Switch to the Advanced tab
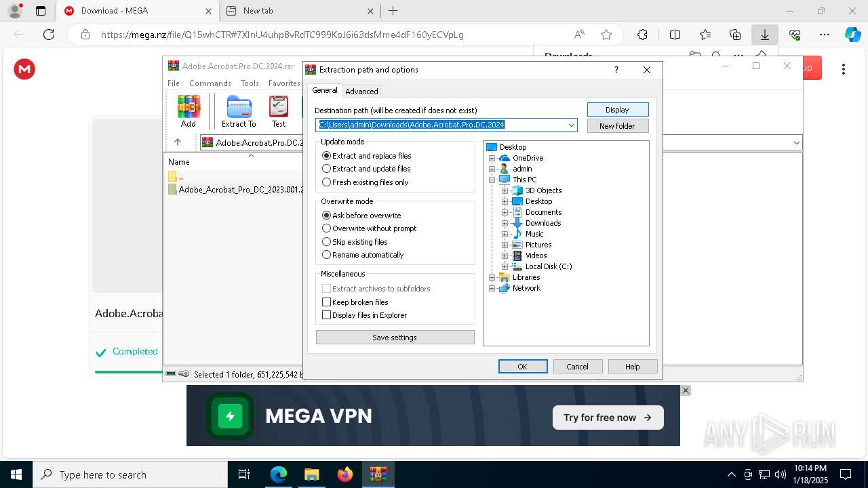The width and height of the screenshot is (868, 488). [x=361, y=91]
